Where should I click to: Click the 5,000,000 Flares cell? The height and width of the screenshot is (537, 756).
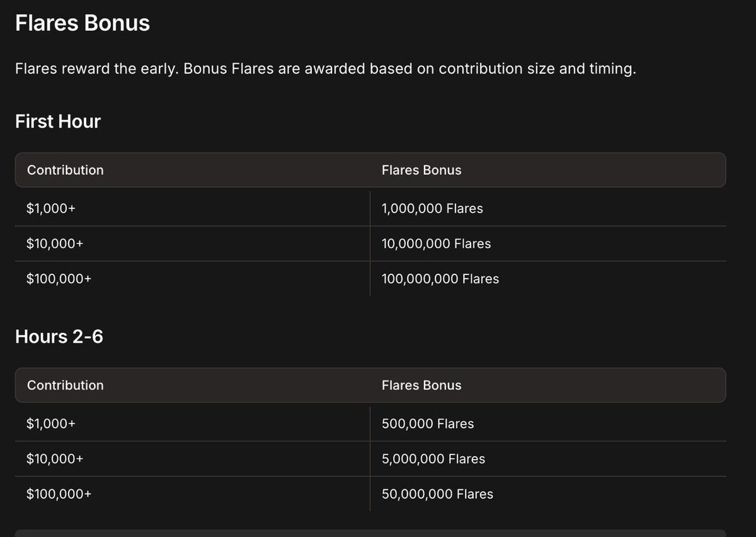point(433,459)
